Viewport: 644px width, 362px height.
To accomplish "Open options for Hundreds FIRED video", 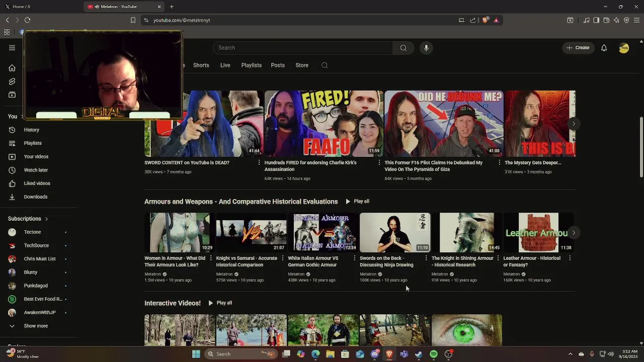I will [x=379, y=163].
